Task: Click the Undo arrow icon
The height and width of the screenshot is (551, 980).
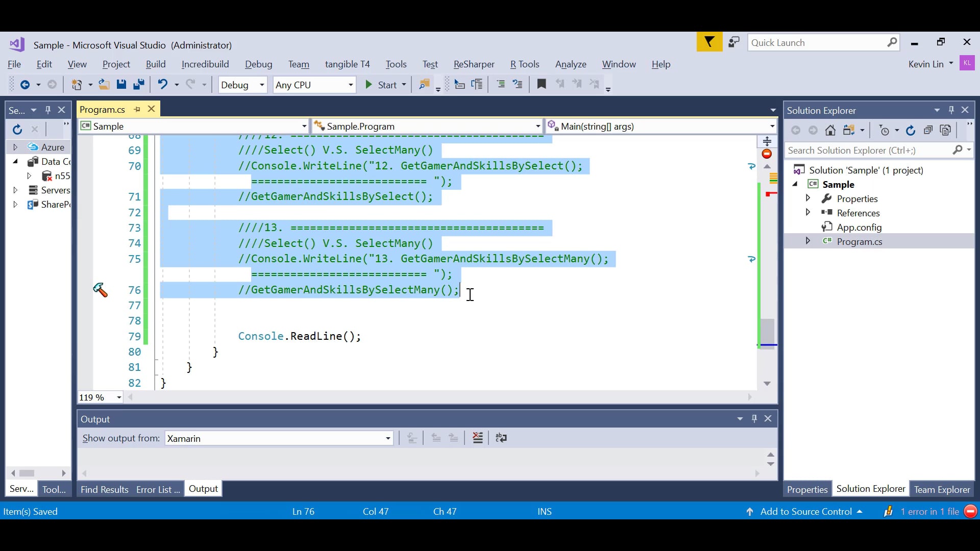Action: tap(162, 85)
